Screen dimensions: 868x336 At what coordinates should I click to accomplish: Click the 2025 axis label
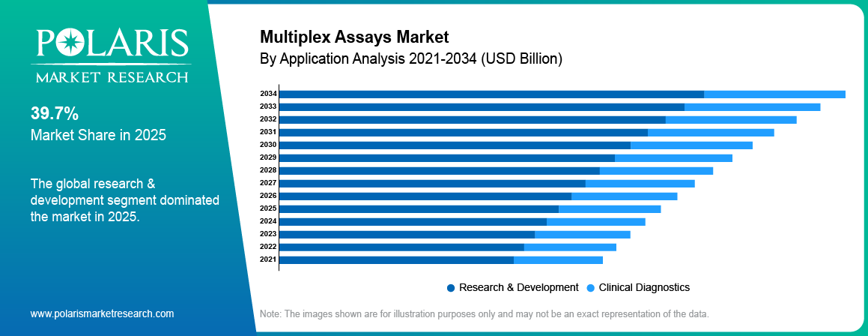click(268, 208)
